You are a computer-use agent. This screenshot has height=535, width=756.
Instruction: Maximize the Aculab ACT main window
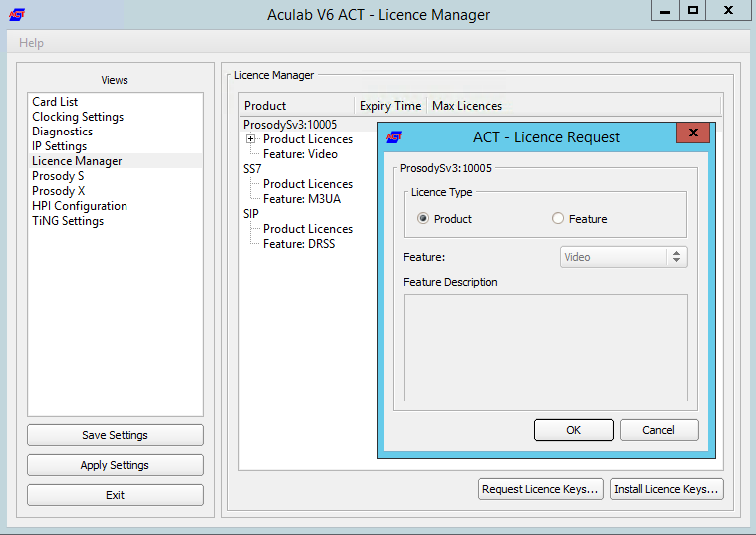[x=693, y=10]
